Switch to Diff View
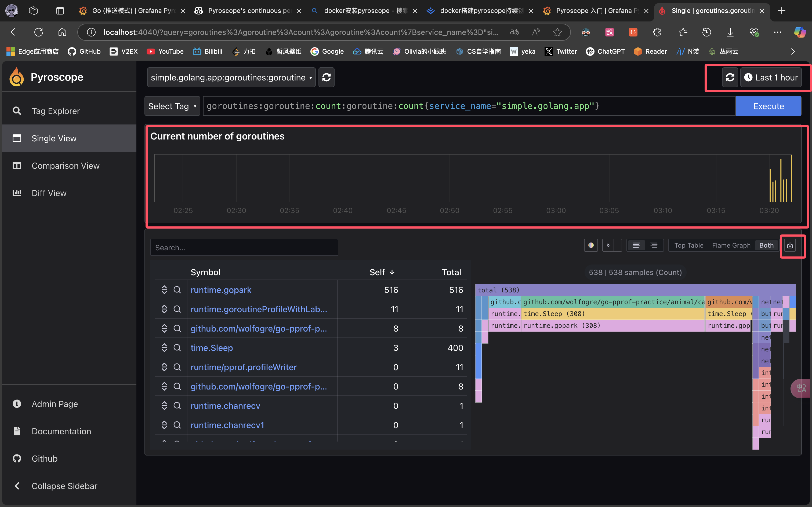The width and height of the screenshot is (812, 507). (49, 193)
